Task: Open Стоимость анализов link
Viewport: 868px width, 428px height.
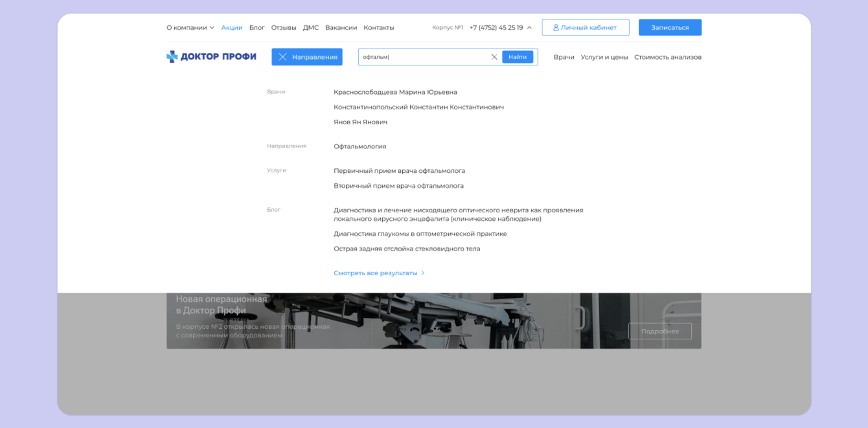Action: tap(668, 57)
